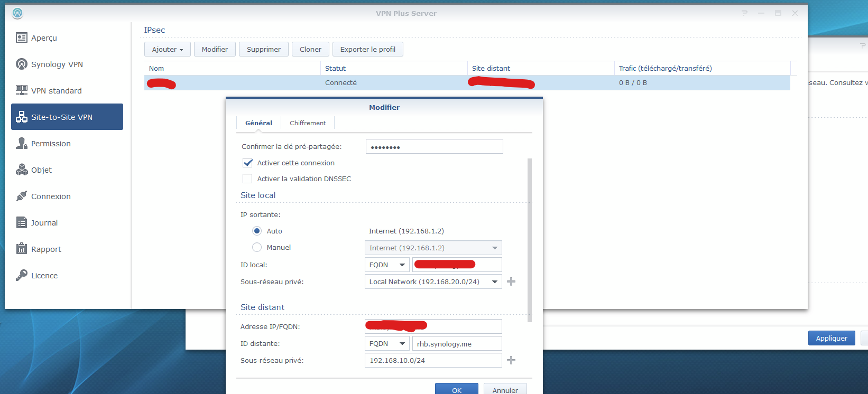The height and width of the screenshot is (394, 868).
Task: Select the Synology VPN sidebar icon
Action: click(22, 64)
